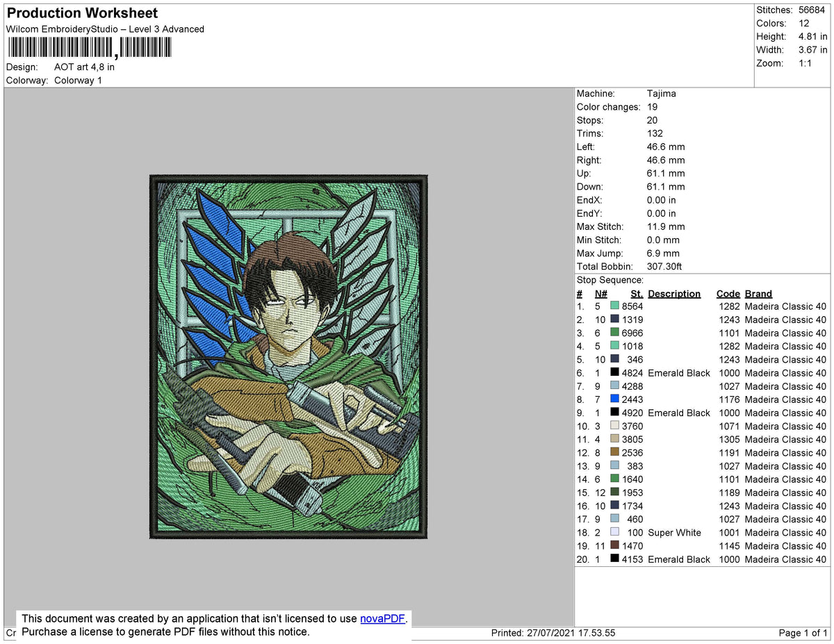
Task: Click the stitch total 56684
Action: coord(812,10)
